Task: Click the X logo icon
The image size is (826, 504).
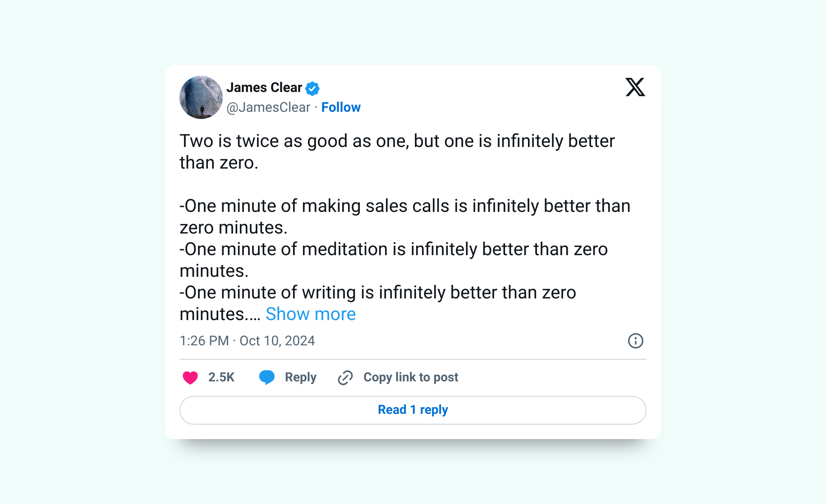Action: [x=635, y=87]
